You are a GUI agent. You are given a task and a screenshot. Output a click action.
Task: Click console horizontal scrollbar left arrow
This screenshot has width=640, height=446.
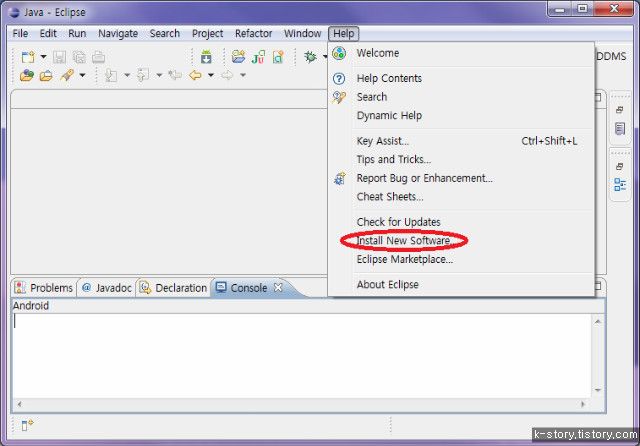pyautogui.click(x=19, y=404)
